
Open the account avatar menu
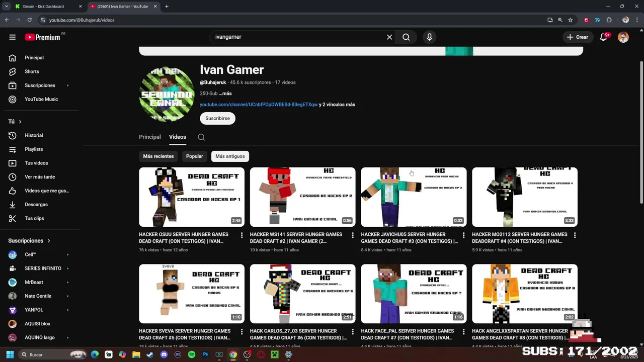tap(623, 37)
